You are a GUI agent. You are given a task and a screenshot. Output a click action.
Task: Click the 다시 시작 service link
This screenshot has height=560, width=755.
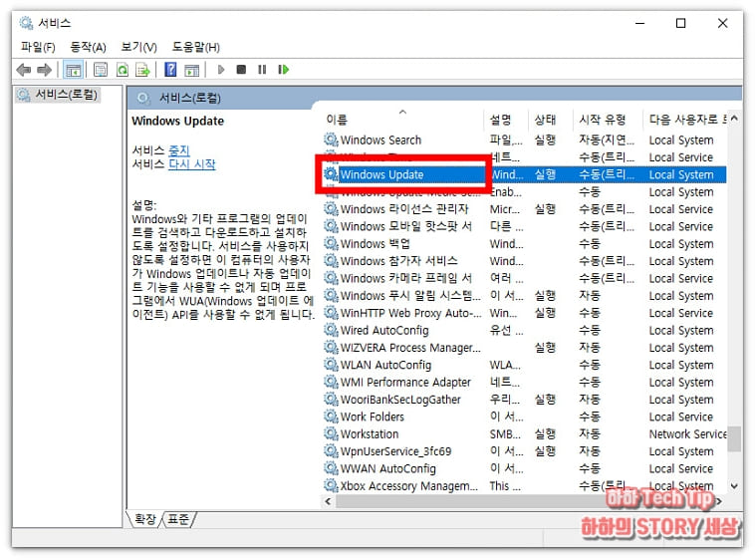pos(191,164)
